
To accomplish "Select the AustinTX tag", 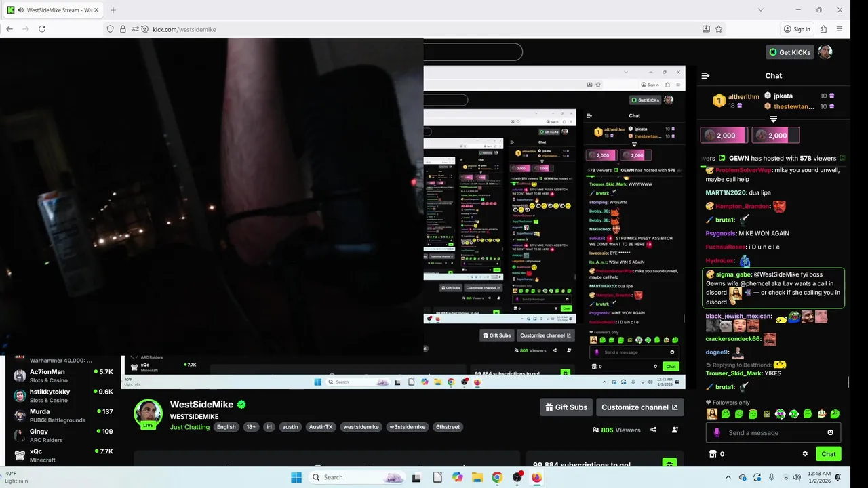I will 321,427.
